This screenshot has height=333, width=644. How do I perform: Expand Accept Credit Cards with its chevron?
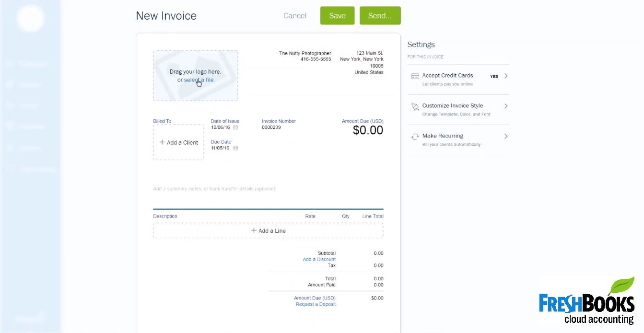click(506, 76)
